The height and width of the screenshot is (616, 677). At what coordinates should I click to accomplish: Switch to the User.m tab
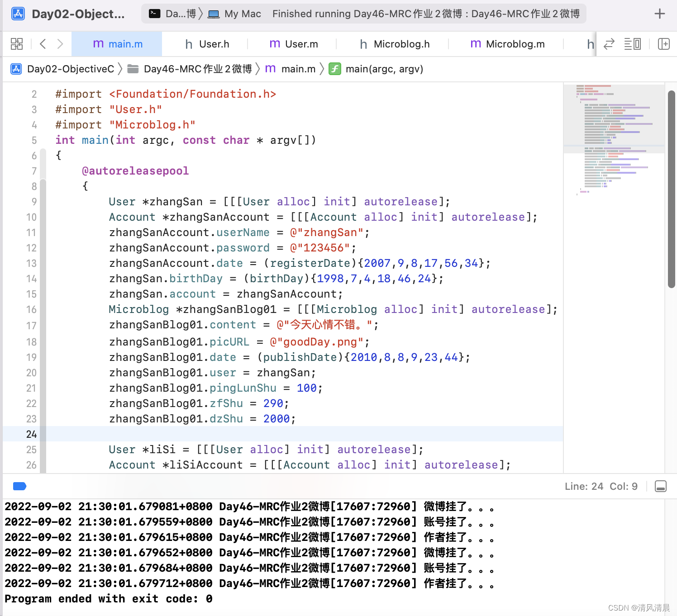294,44
